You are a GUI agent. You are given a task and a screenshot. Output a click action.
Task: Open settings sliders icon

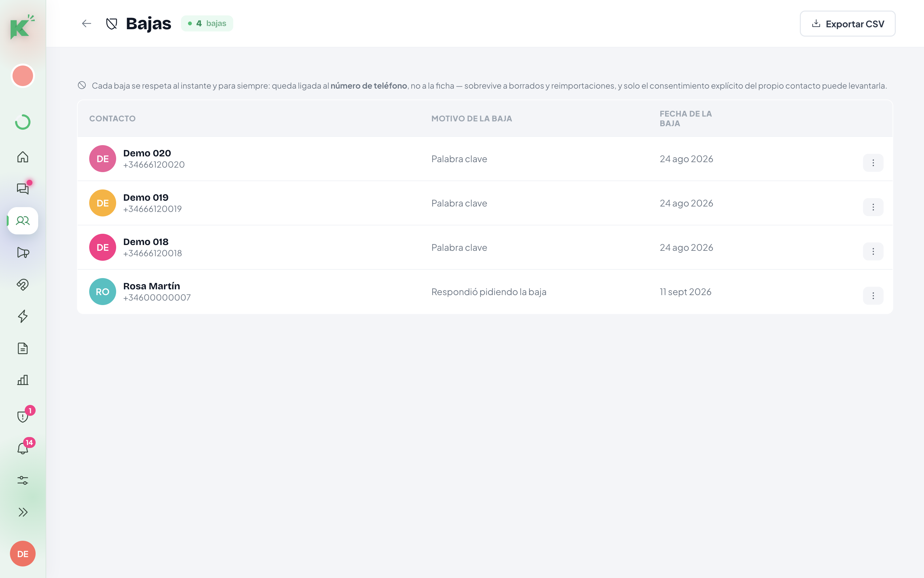pos(22,480)
